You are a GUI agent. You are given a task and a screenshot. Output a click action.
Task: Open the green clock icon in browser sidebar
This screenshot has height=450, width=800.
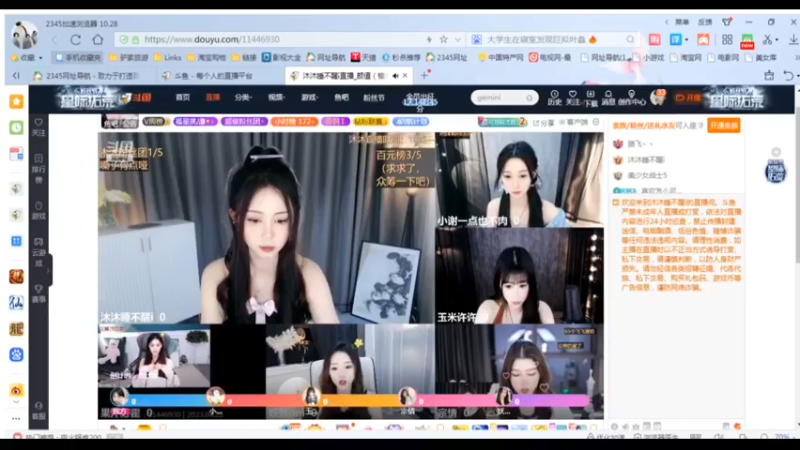click(x=16, y=127)
